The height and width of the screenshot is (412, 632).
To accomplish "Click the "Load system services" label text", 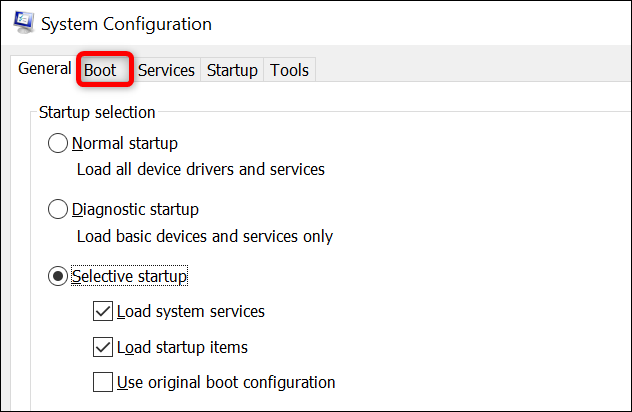I will click(x=191, y=312).
